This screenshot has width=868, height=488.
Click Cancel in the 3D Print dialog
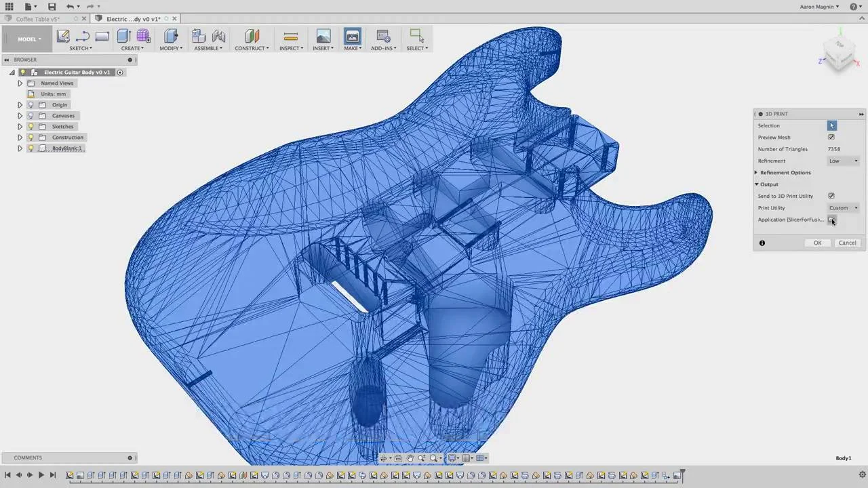pos(847,243)
